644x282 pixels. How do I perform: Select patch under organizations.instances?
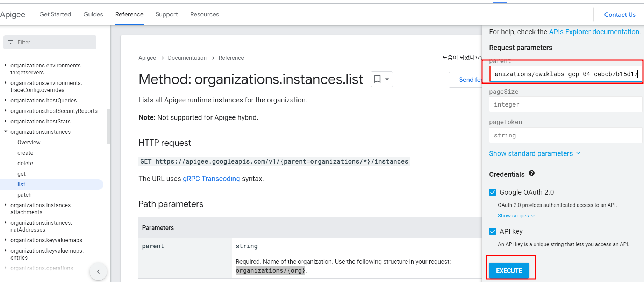click(24, 195)
